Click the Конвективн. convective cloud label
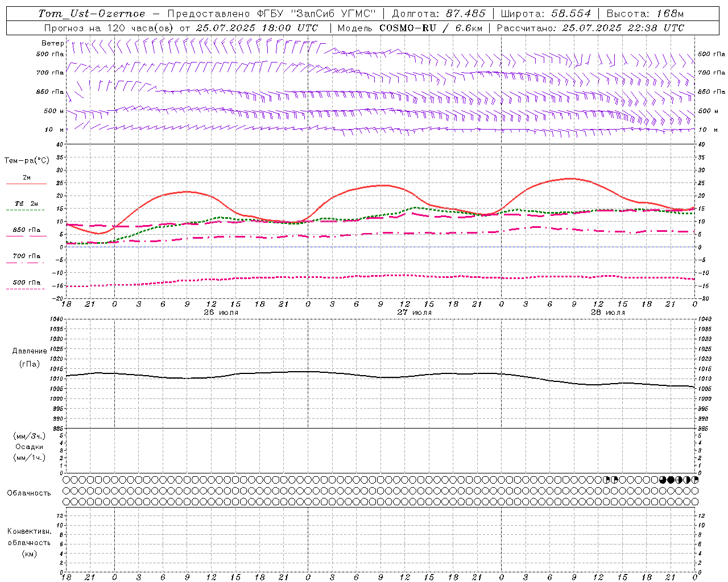 (x=29, y=531)
